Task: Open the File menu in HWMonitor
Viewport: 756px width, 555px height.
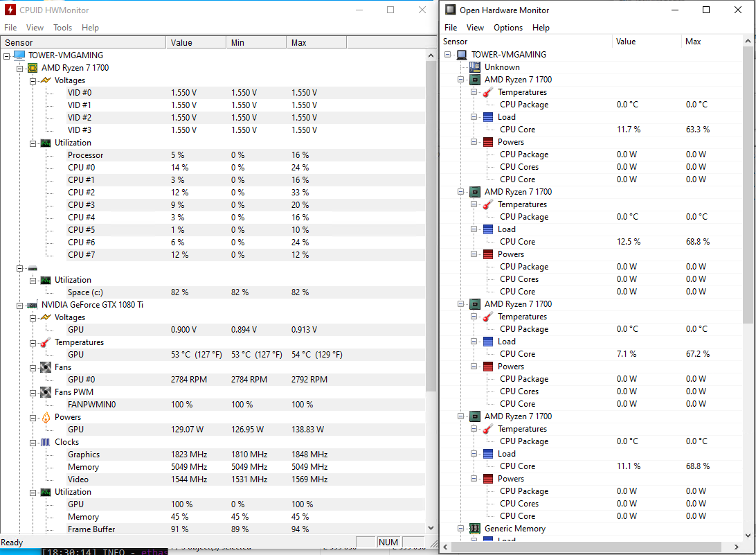Action: [10, 28]
